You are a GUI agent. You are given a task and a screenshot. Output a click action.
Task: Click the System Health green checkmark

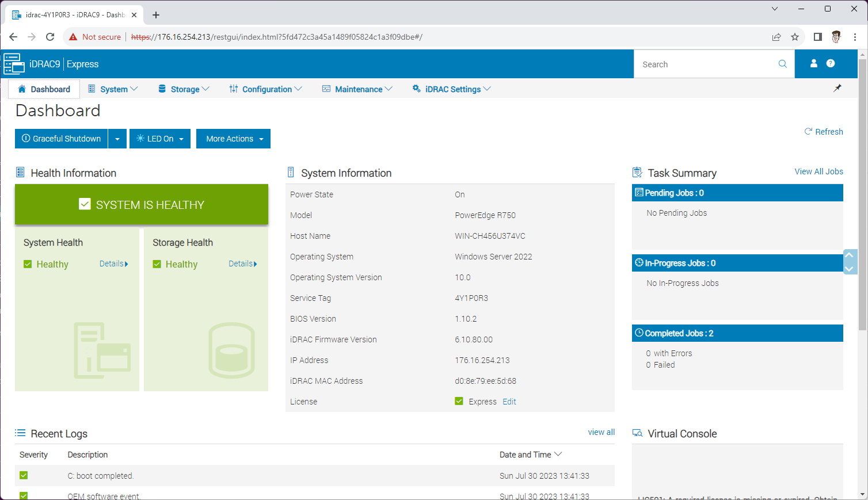point(28,264)
